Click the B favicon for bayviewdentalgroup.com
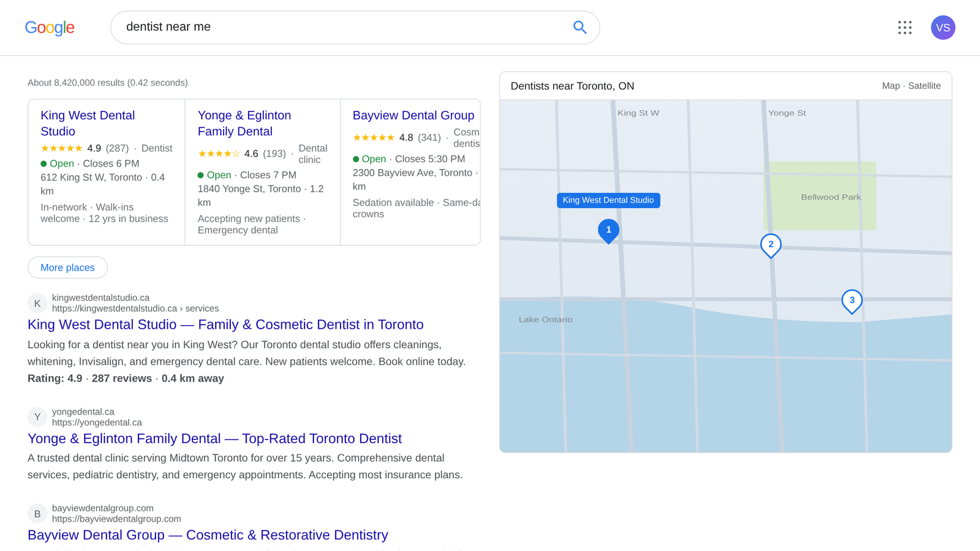The width and height of the screenshot is (980, 551). tap(37, 514)
